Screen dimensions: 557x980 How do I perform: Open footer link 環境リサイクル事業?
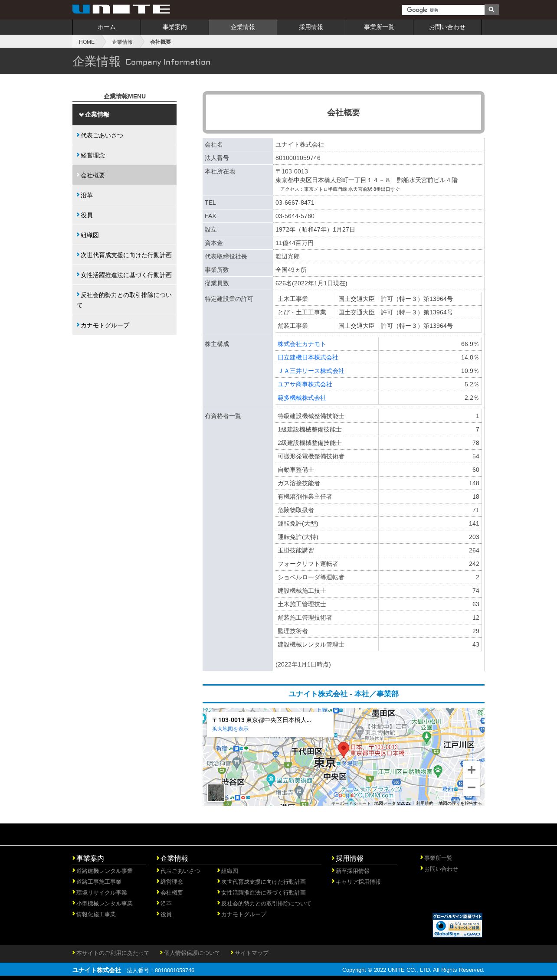tap(102, 892)
